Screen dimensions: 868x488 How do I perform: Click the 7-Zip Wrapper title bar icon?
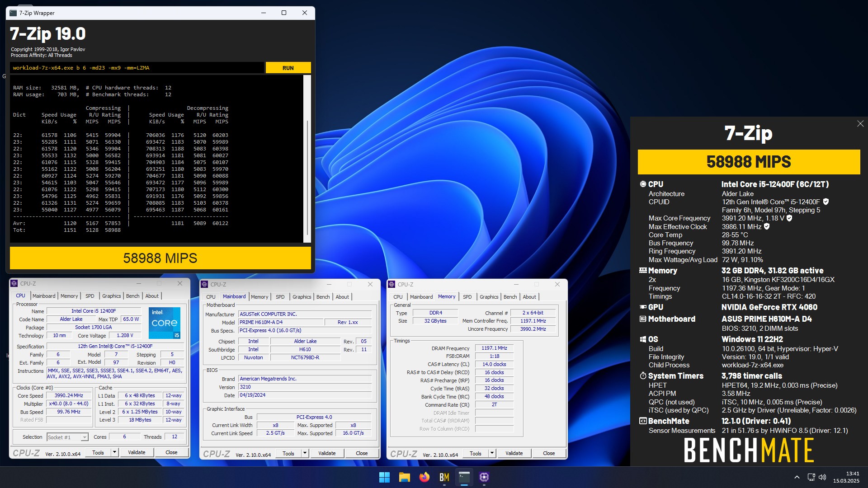pyautogui.click(x=13, y=13)
